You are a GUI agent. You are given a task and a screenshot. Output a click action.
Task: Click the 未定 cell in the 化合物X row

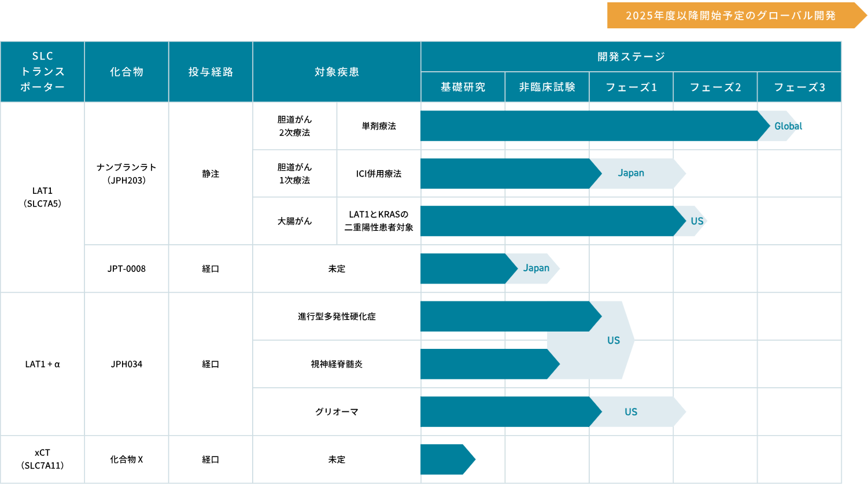pos(337,459)
